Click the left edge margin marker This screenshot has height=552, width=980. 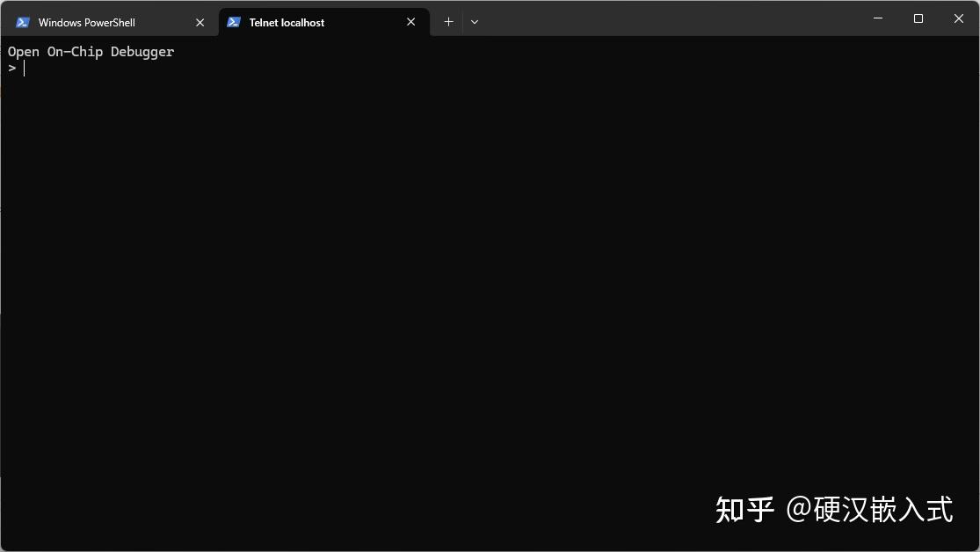(x=2, y=211)
